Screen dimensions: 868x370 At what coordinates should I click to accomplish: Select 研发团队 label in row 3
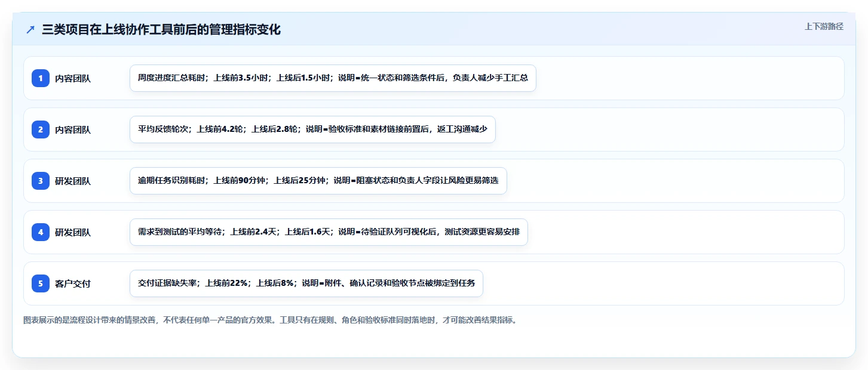(73, 181)
